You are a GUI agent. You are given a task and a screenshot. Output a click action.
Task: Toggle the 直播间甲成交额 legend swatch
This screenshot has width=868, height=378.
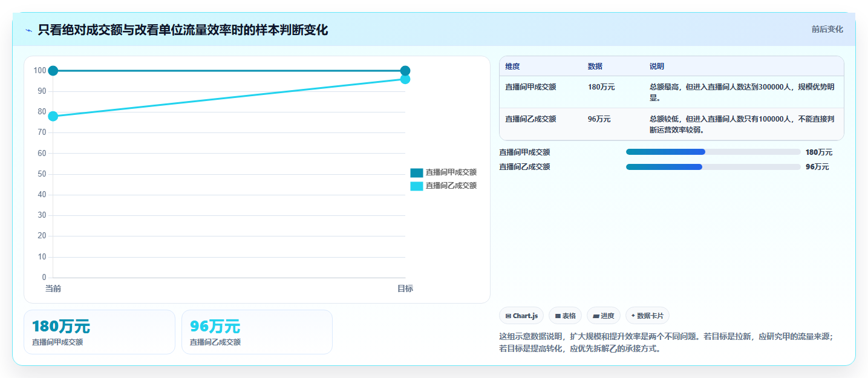[416, 172]
